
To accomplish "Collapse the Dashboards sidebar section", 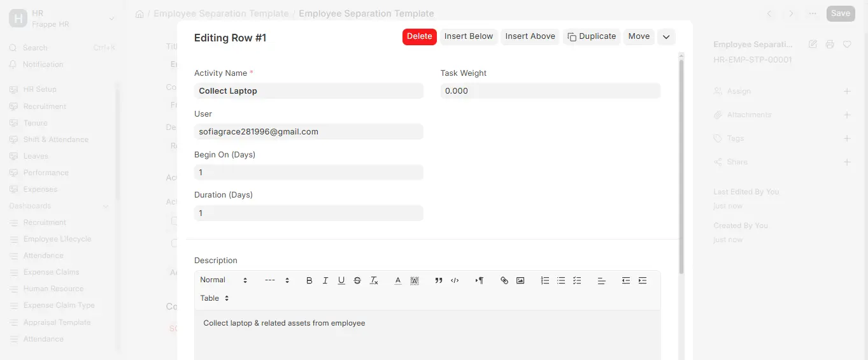I will click(x=106, y=206).
